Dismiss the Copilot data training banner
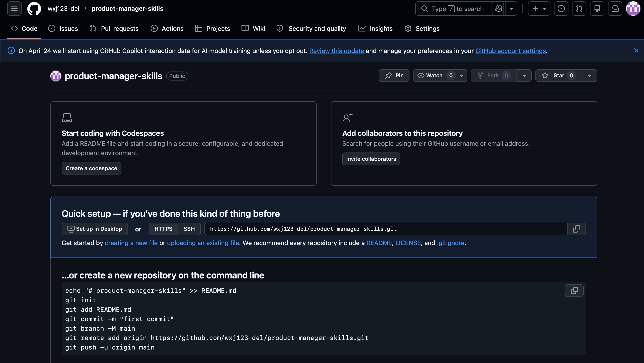The height and width of the screenshot is (363, 644). (x=636, y=51)
